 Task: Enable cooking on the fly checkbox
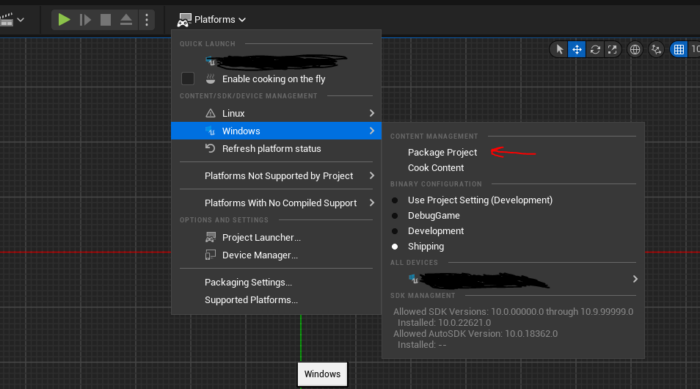click(x=188, y=79)
